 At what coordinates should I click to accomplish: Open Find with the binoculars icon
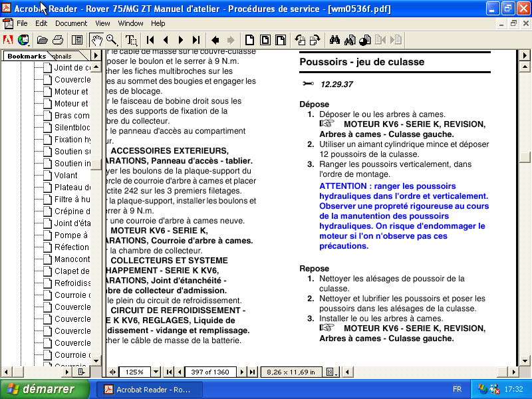click(334, 40)
